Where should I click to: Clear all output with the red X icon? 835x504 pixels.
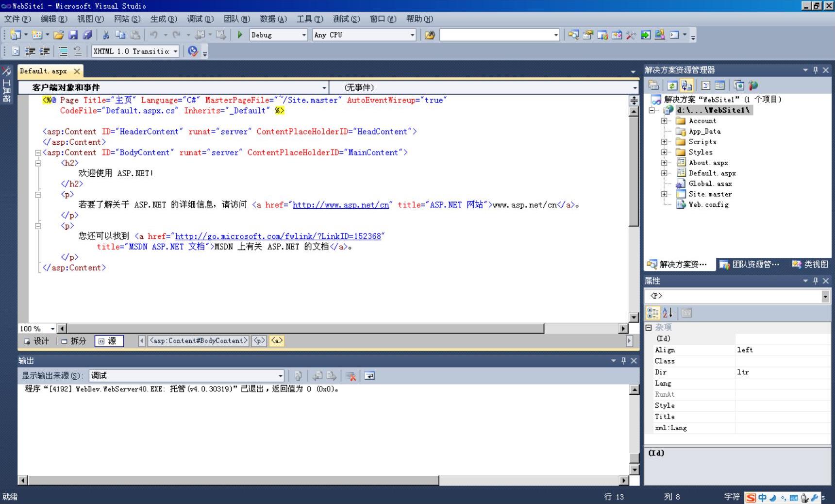click(351, 376)
